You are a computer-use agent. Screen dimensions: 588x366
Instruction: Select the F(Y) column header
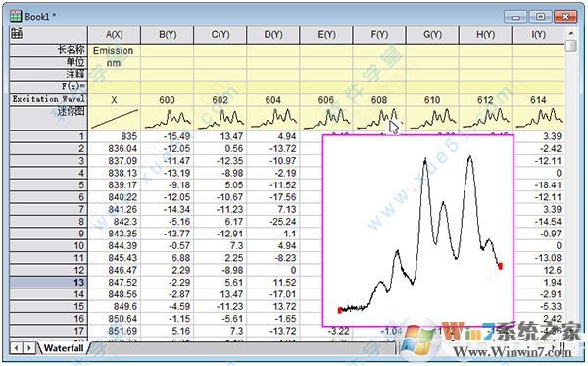(x=379, y=35)
